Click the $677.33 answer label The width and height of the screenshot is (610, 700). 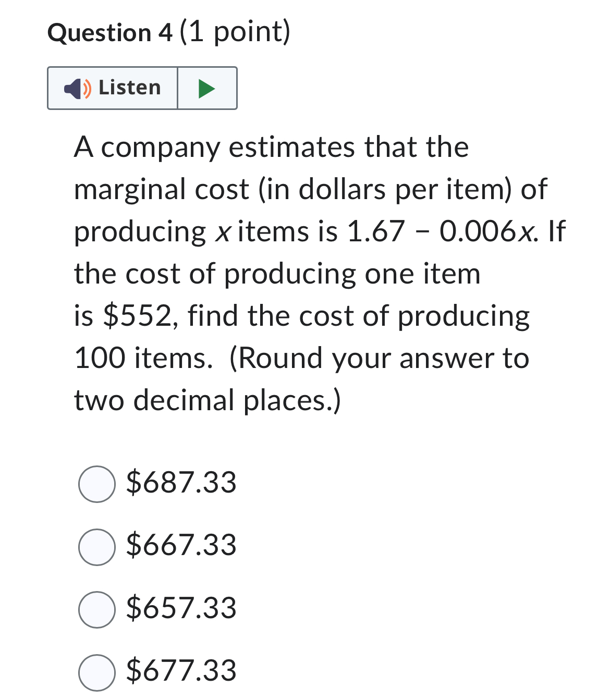[x=181, y=671]
